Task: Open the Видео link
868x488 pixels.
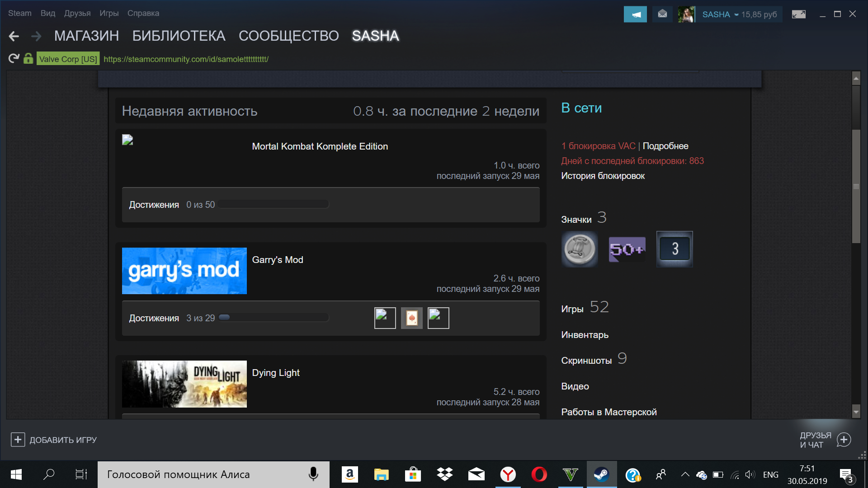Action: tap(575, 386)
